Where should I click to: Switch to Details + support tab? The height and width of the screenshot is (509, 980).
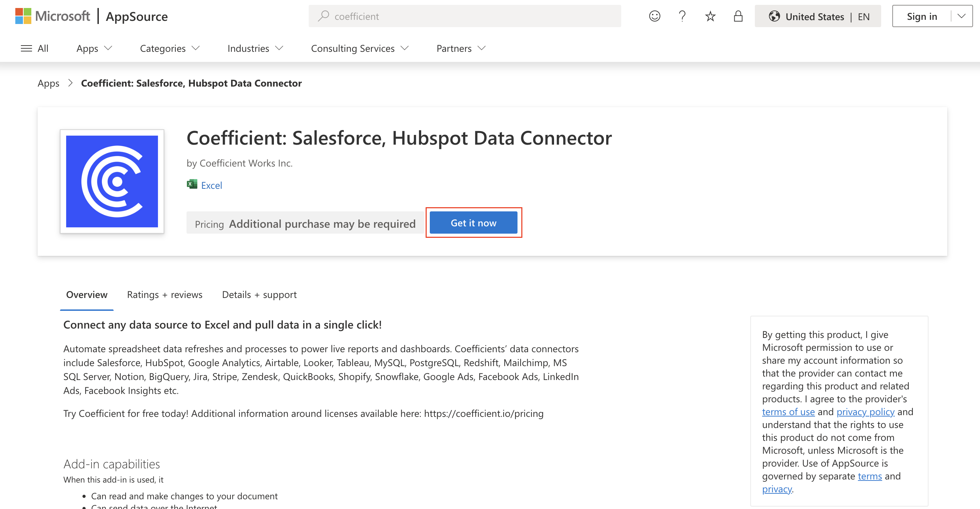[x=259, y=294]
